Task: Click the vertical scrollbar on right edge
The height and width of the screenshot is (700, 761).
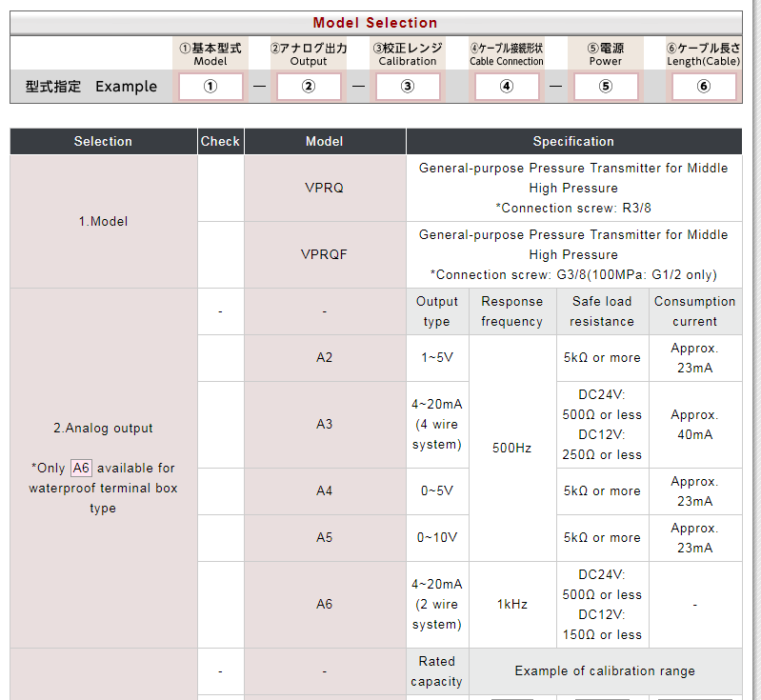Action: point(756,350)
